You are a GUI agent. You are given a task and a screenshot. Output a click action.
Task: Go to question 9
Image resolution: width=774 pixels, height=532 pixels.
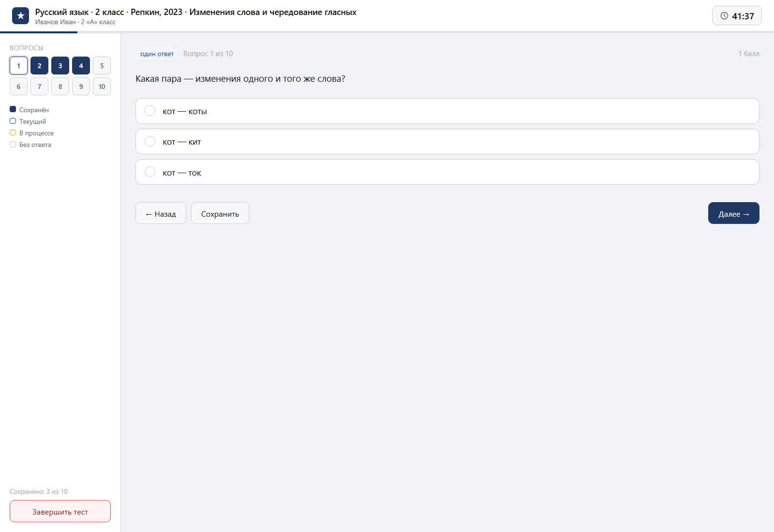(81, 87)
